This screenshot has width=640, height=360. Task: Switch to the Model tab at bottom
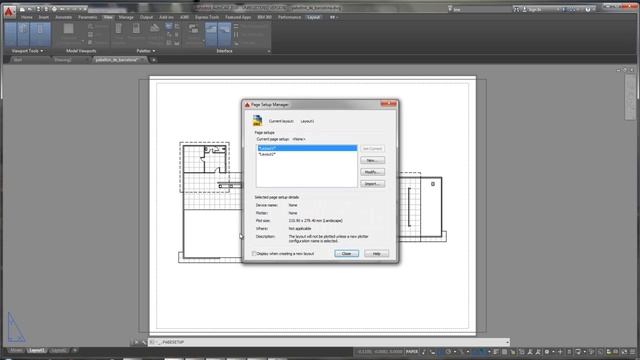pos(16,350)
